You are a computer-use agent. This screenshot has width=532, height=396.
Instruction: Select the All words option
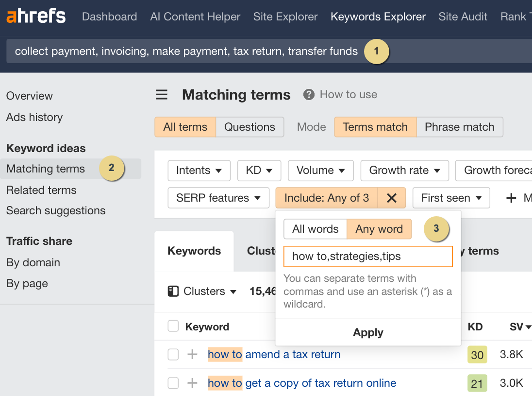pyautogui.click(x=315, y=229)
